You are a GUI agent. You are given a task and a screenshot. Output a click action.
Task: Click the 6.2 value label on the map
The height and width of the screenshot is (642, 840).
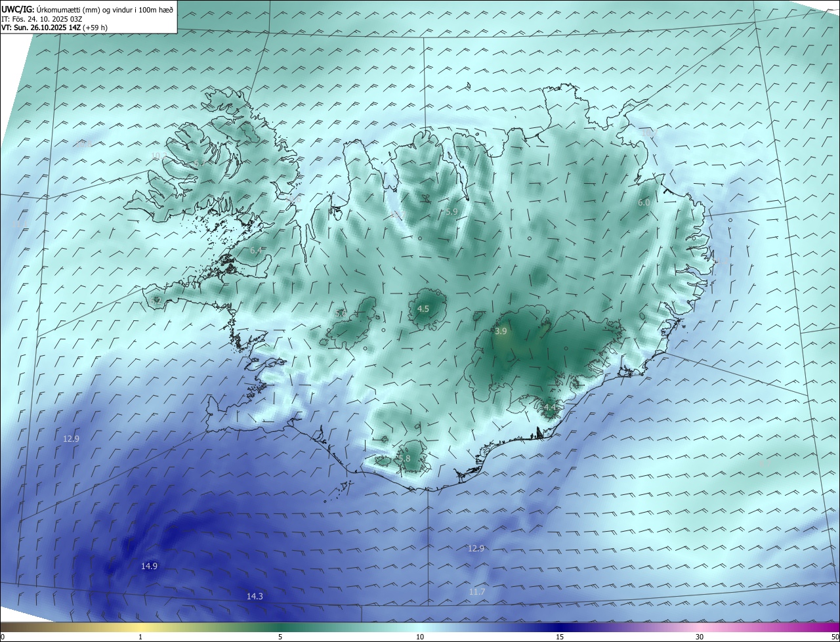click(x=156, y=301)
